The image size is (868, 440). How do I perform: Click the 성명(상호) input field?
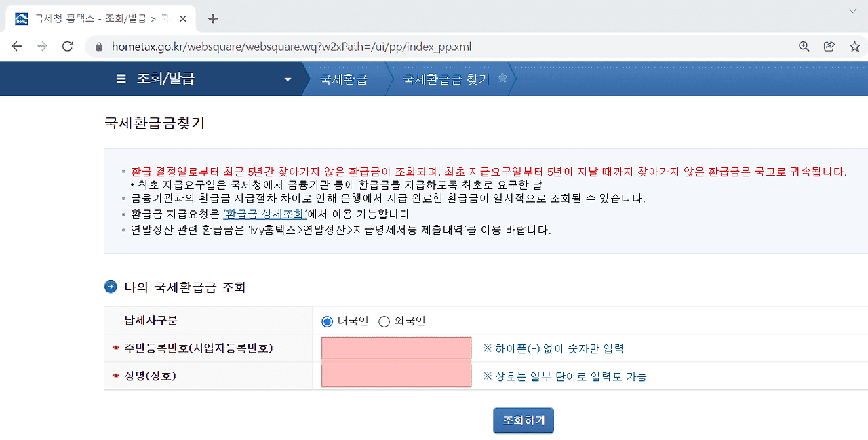click(396, 376)
